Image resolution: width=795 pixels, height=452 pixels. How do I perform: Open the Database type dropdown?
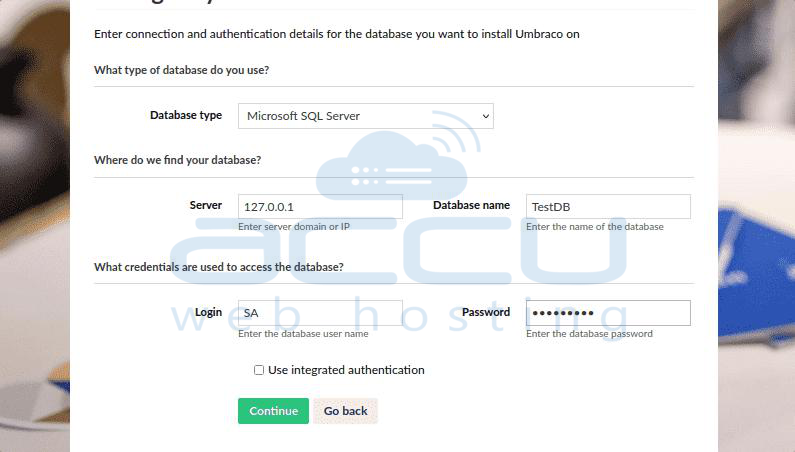tap(366, 116)
